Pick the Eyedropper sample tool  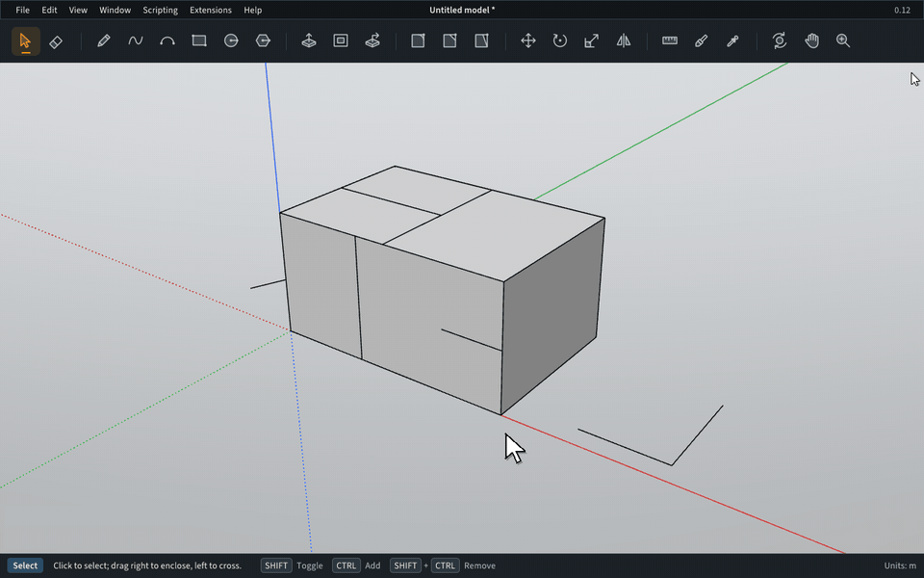point(733,40)
